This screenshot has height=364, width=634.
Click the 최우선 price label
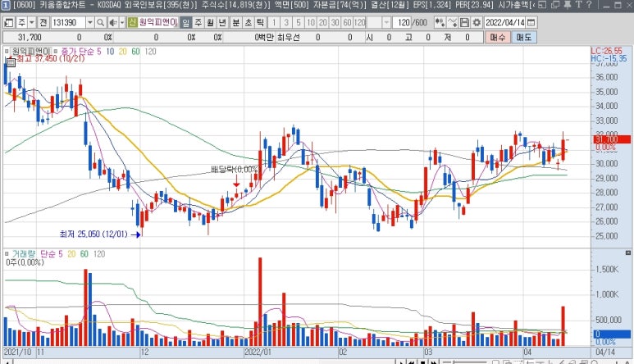pyautogui.click(x=288, y=38)
